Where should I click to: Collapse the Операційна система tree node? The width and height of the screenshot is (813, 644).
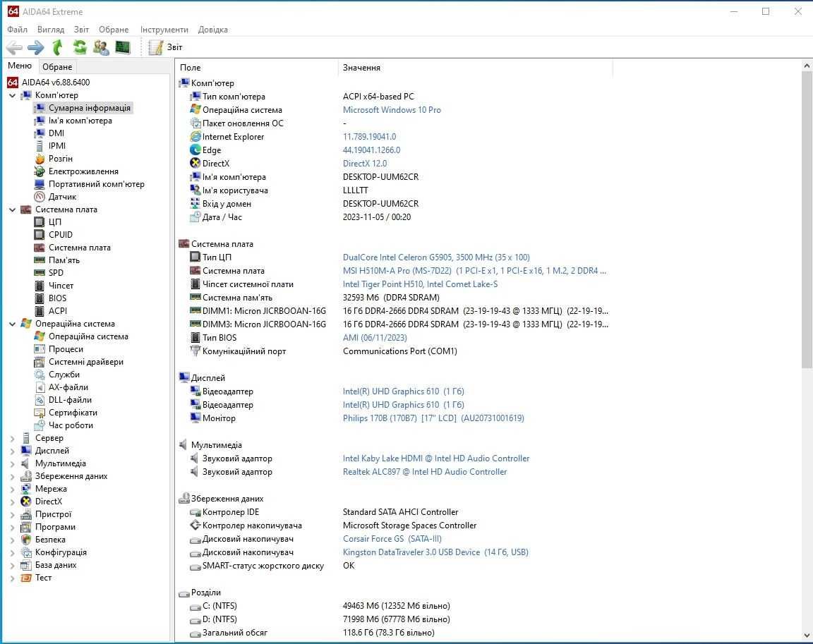(13, 324)
